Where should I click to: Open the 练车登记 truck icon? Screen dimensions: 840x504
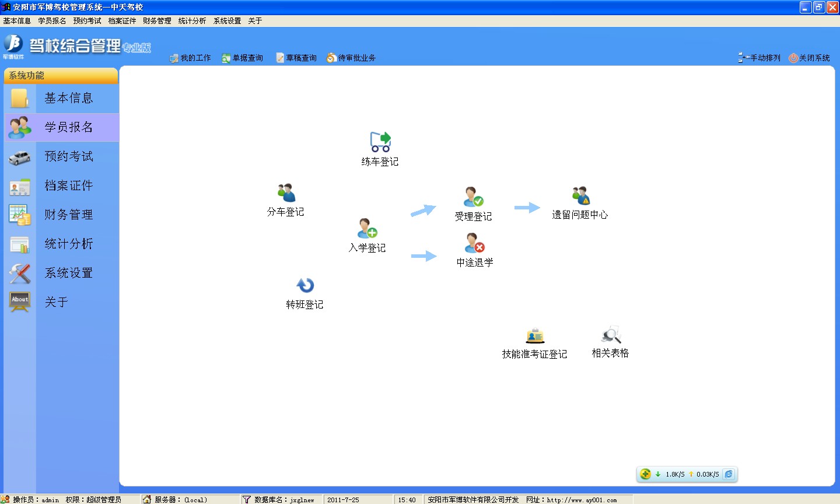[380, 142]
